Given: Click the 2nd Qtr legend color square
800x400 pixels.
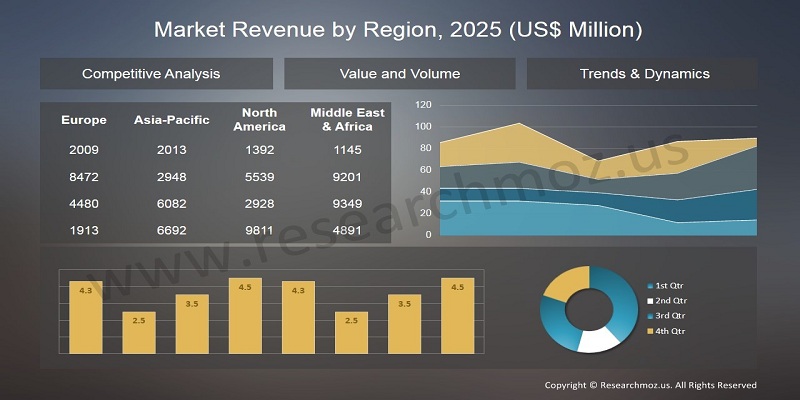Looking at the screenshot, I should [650, 301].
